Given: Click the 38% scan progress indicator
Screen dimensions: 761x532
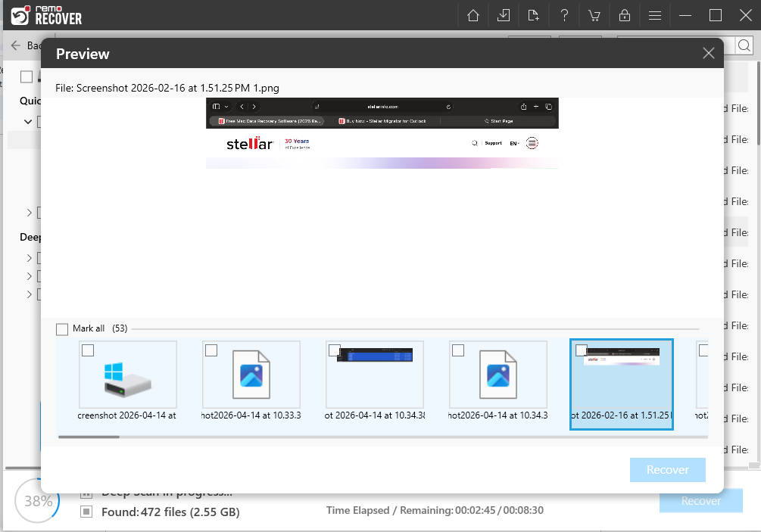Looking at the screenshot, I should coord(36,501).
